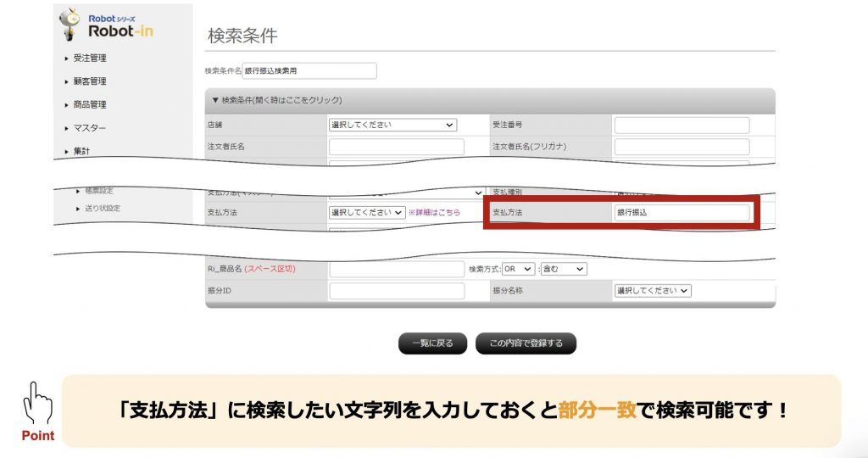Open the left 支払方法 select dropdown
The height and width of the screenshot is (458, 868).
367,213
